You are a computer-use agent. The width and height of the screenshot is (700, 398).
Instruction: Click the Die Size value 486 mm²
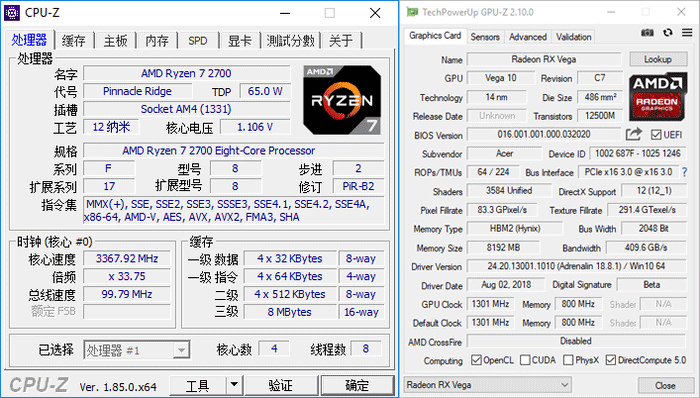point(600,96)
